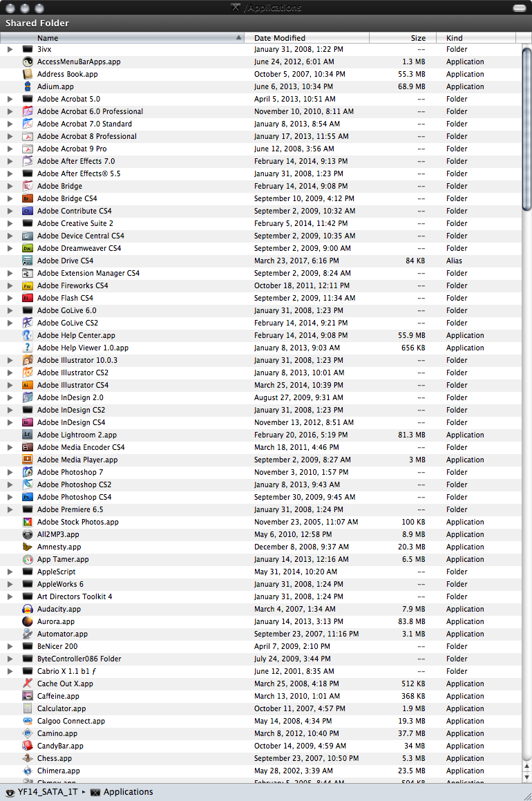
Task: Expand the BeNicer 200 folder
Action: (x=10, y=646)
